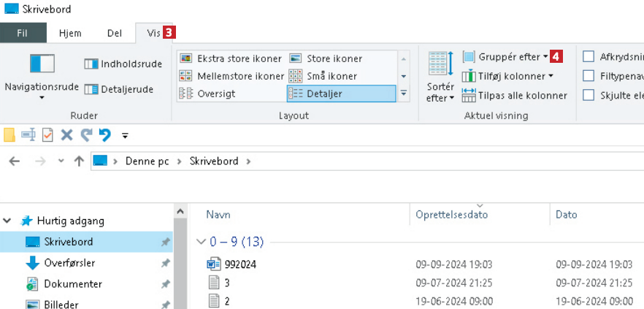Click Tilpas alle kolonner button

coord(515,95)
